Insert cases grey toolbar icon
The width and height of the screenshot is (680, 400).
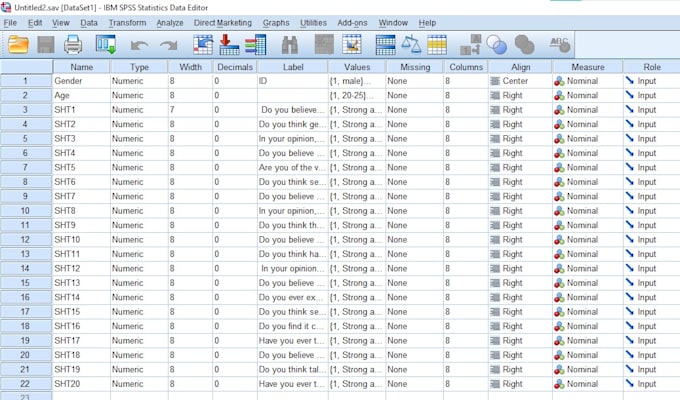click(324, 45)
